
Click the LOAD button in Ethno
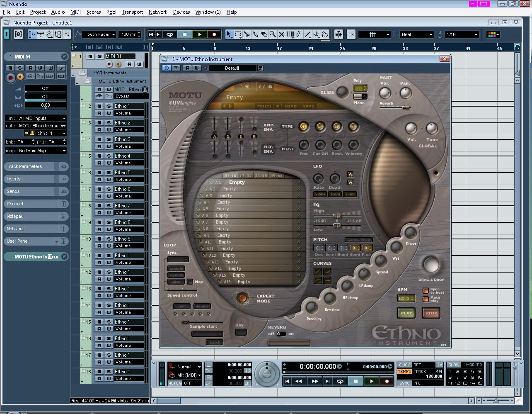pyautogui.click(x=290, y=106)
